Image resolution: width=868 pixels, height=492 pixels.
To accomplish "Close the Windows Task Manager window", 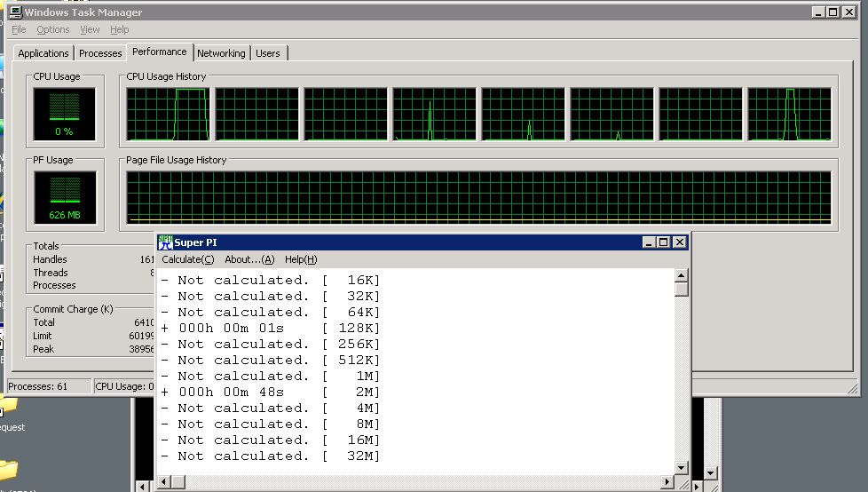I will point(848,12).
